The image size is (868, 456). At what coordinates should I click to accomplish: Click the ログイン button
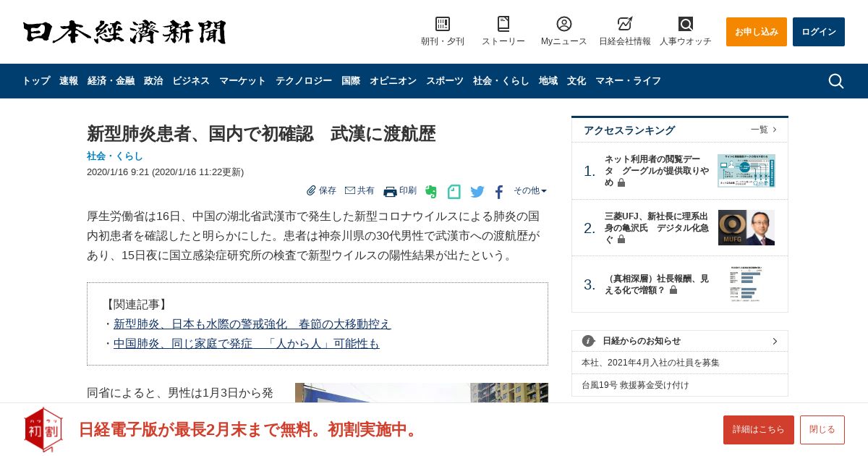[x=819, y=32]
